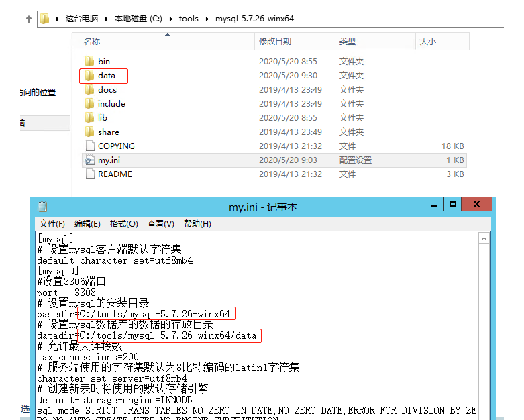Image resolution: width=524 pixels, height=420 pixels.
Task: Click the up-arrow navigation button in Explorer
Action: coord(28,19)
